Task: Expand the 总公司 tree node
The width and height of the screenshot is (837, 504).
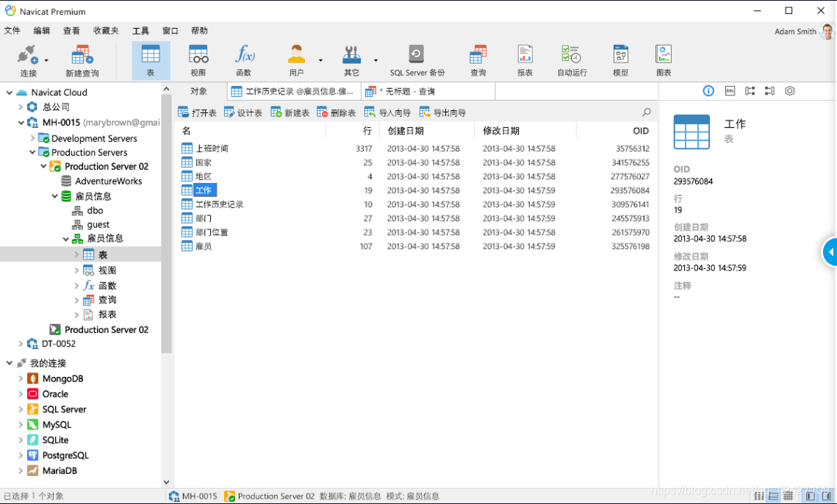Action: tap(21, 107)
